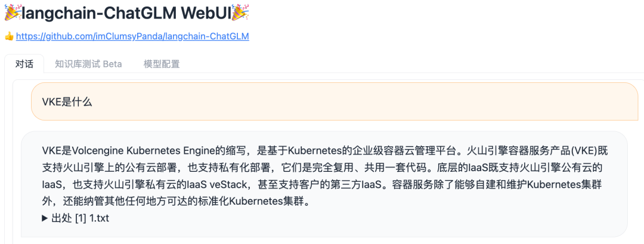Screen dimensions: 644x244
Task: Expand the 出处 disclosure triangle
Action: coord(45,218)
